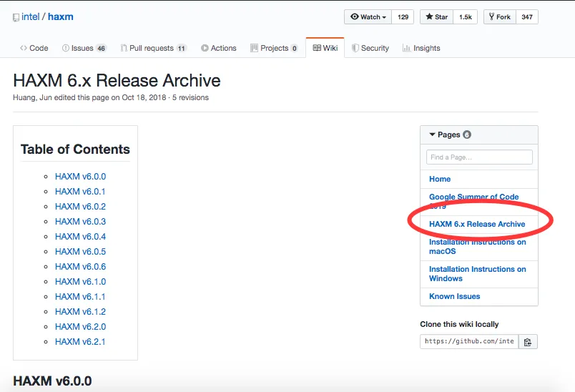This screenshot has width=575, height=392.
Task: Open the intel organization link
Action: coord(31,17)
